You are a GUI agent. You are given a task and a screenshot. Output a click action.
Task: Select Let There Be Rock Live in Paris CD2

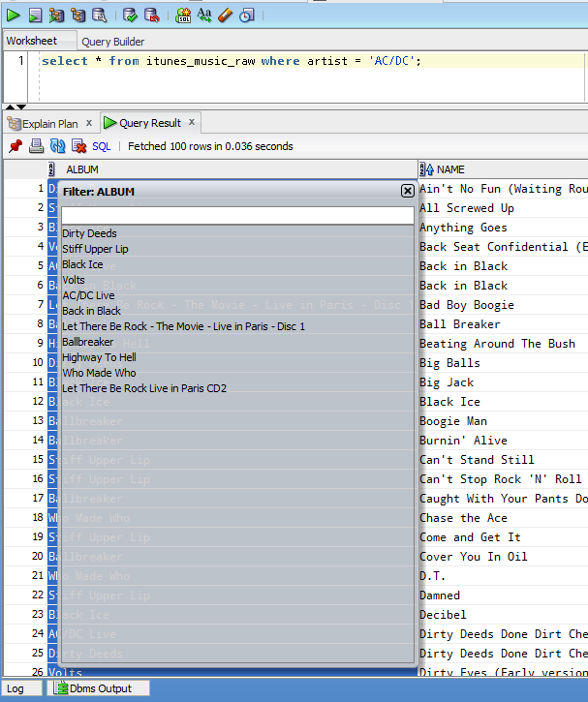(144, 388)
